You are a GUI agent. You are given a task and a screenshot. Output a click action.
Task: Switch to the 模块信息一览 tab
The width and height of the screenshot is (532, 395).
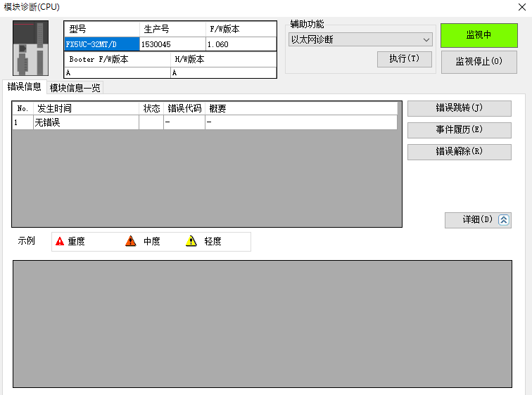pyautogui.click(x=75, y=87)
